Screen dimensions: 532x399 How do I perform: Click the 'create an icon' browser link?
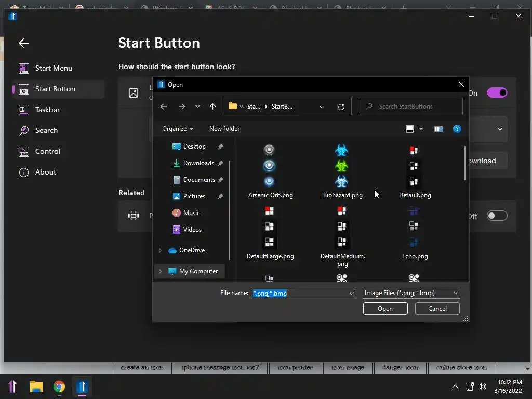(x=142, y=368)
